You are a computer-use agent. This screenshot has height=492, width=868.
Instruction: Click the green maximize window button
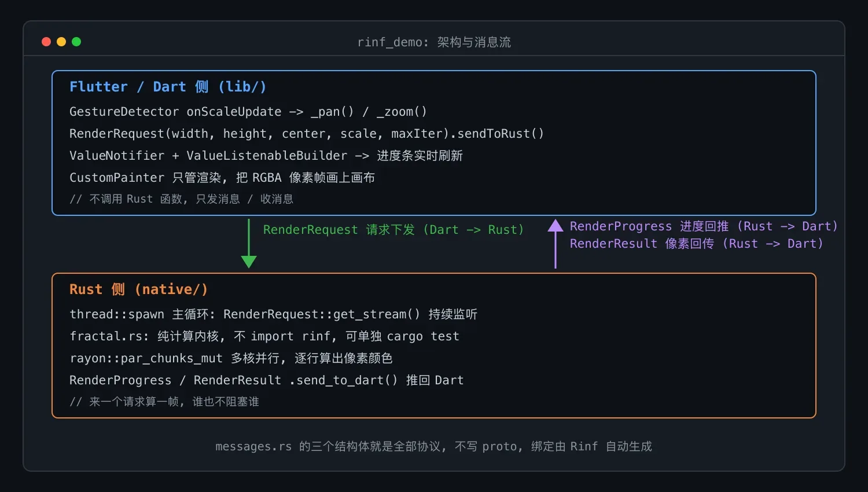(76, 42)
